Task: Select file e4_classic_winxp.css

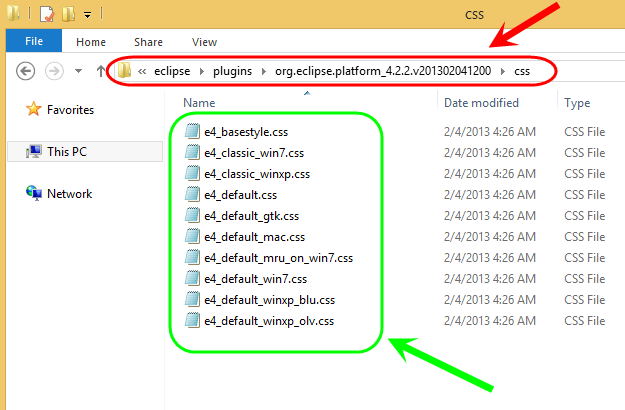Action: [257, 174]
